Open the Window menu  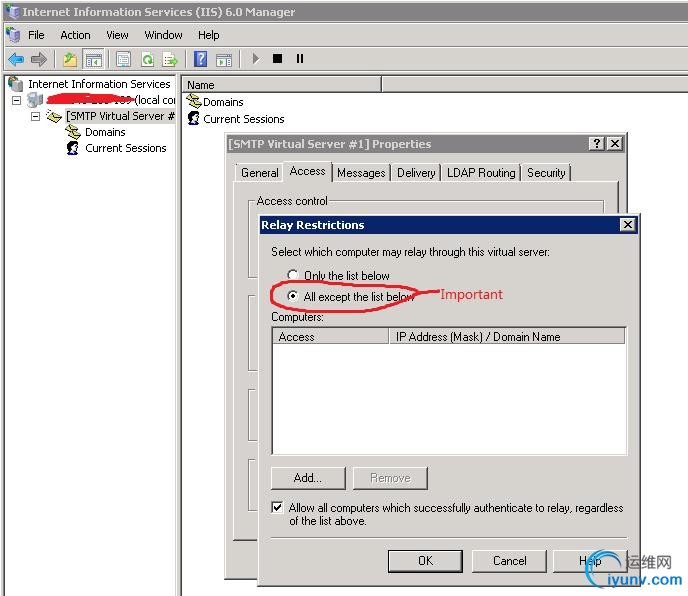163,35
